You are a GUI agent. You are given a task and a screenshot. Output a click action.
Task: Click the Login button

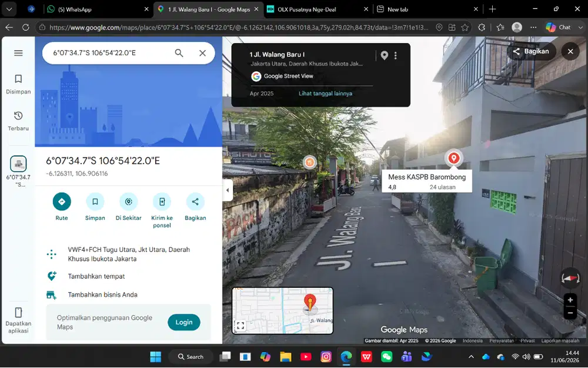(x=183, y=322)
